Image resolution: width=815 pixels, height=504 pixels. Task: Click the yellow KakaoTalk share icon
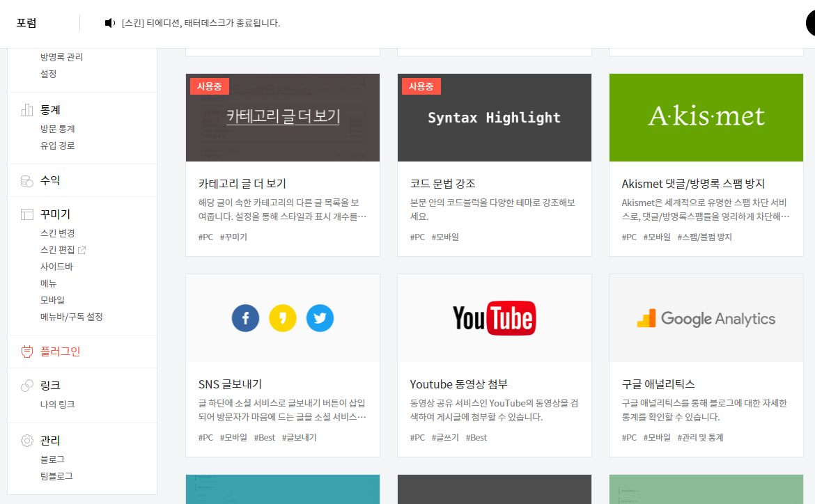click(283, 318)
